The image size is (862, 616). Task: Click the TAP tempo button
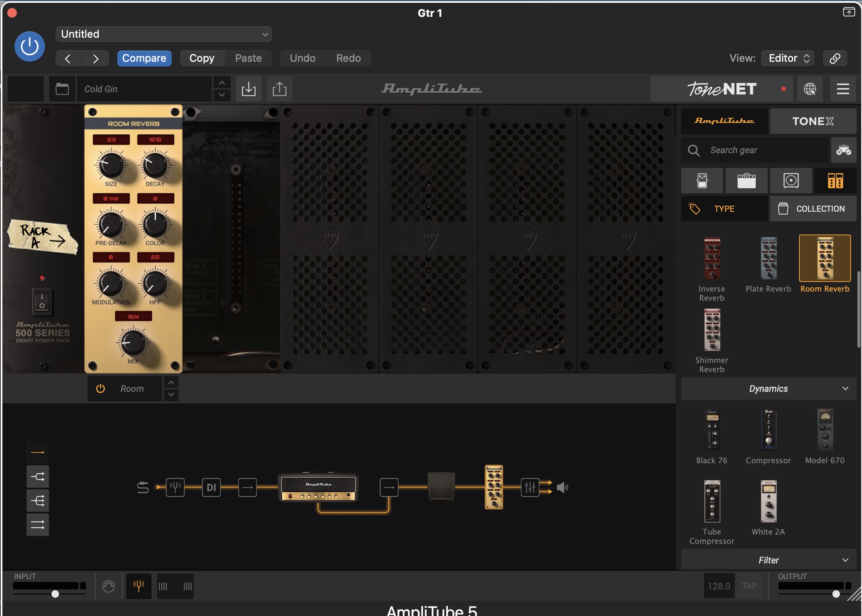pos(749,586)
